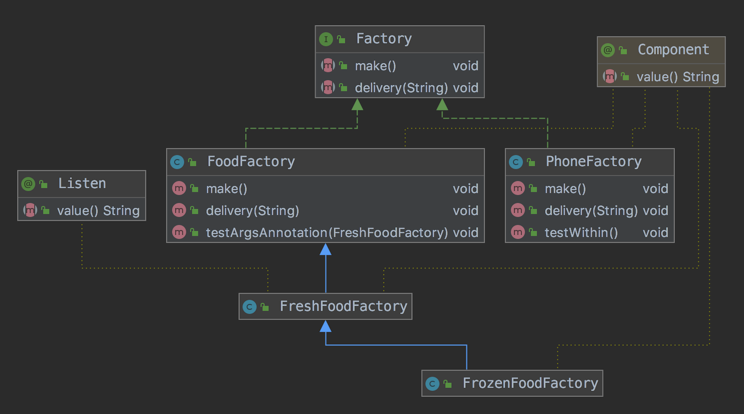Click the annotation icon beside Listen

pos(28,184)
